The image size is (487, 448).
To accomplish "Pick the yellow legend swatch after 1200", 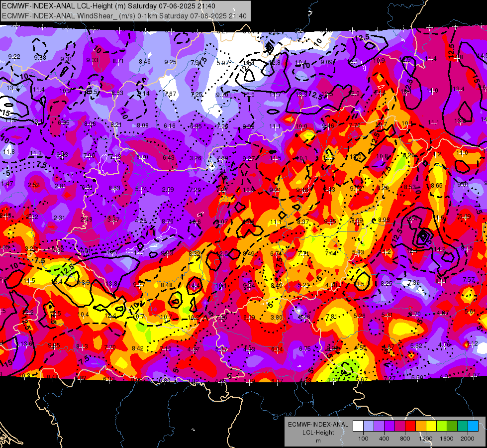I will [431, 426].
